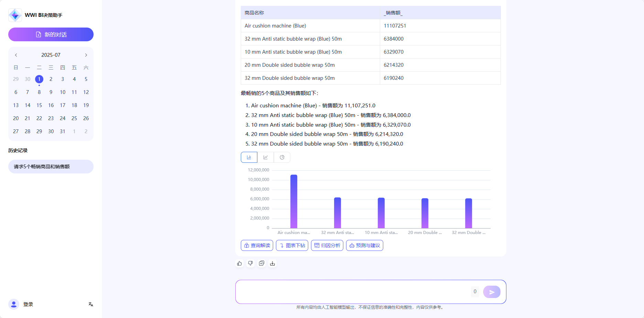Image resolution: width=644 pixels, height=318 pixels.
Task: Switch to line chart view
Action: 266,157
